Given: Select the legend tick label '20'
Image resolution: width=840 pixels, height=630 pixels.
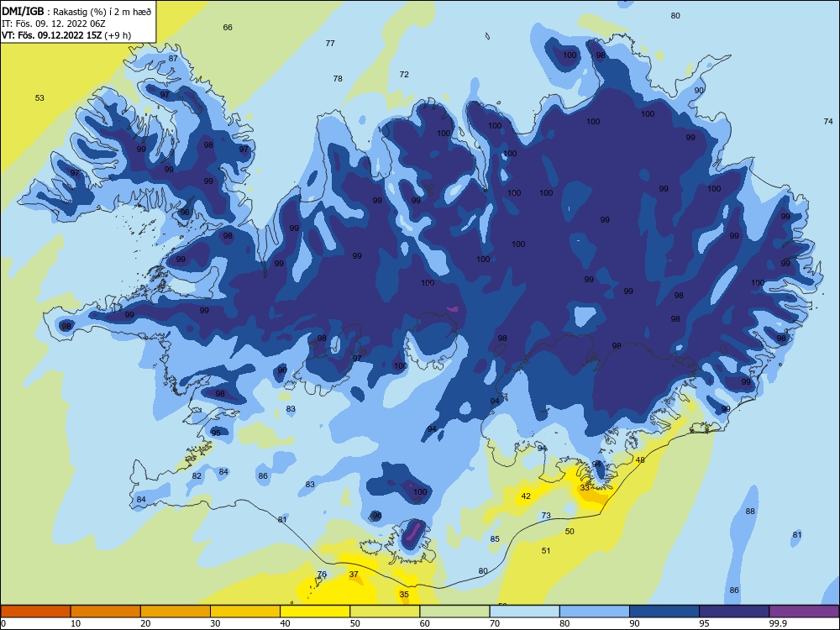Looking at the screenshot, I should coord(145,623).
